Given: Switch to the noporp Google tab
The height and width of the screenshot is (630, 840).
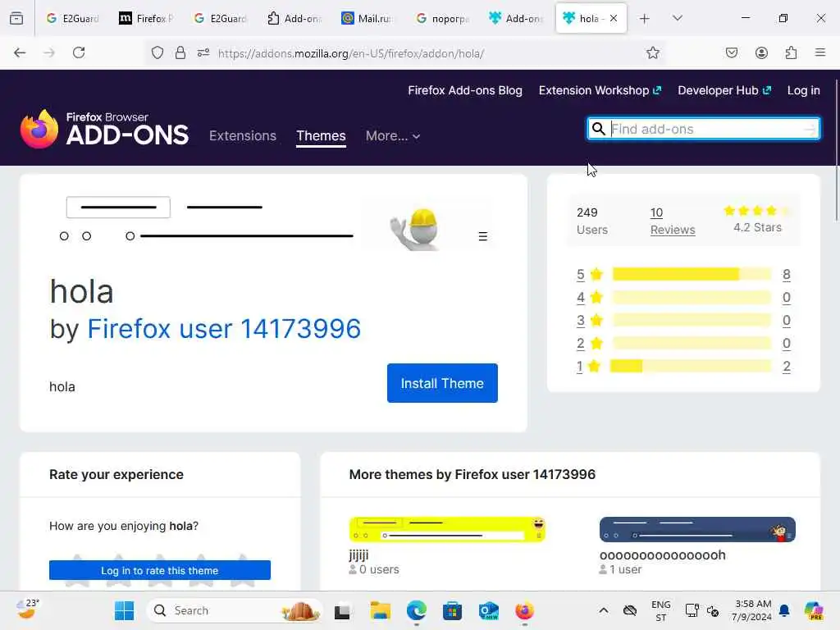Looking at the screenshot, I should [442, 18].
